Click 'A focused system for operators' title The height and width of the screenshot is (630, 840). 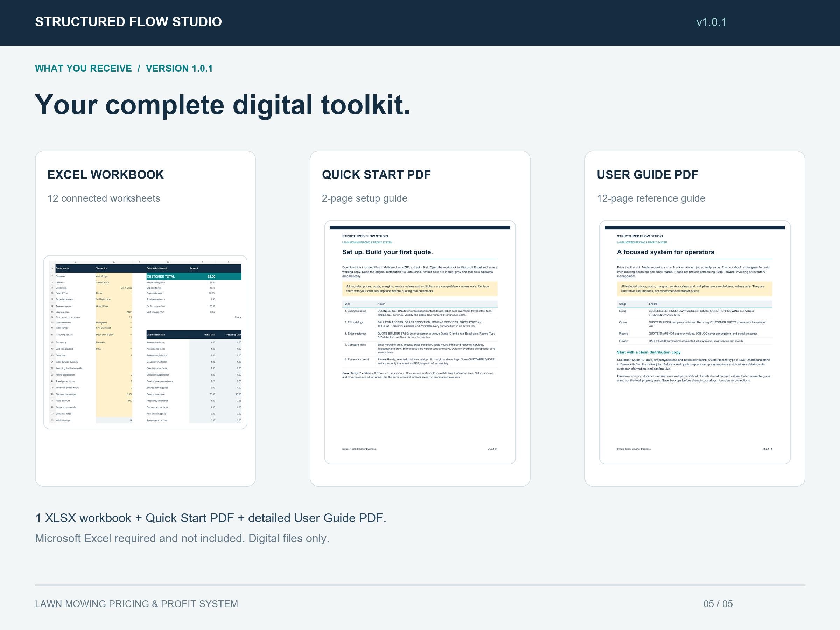pyautogui.click(x=666, y=252)
